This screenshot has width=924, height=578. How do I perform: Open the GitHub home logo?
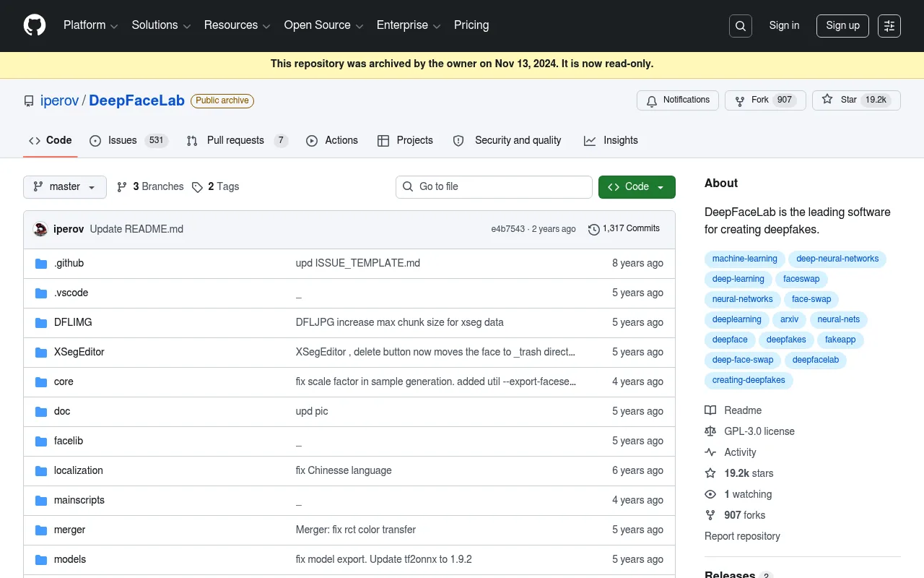click(x=35, y=25)
